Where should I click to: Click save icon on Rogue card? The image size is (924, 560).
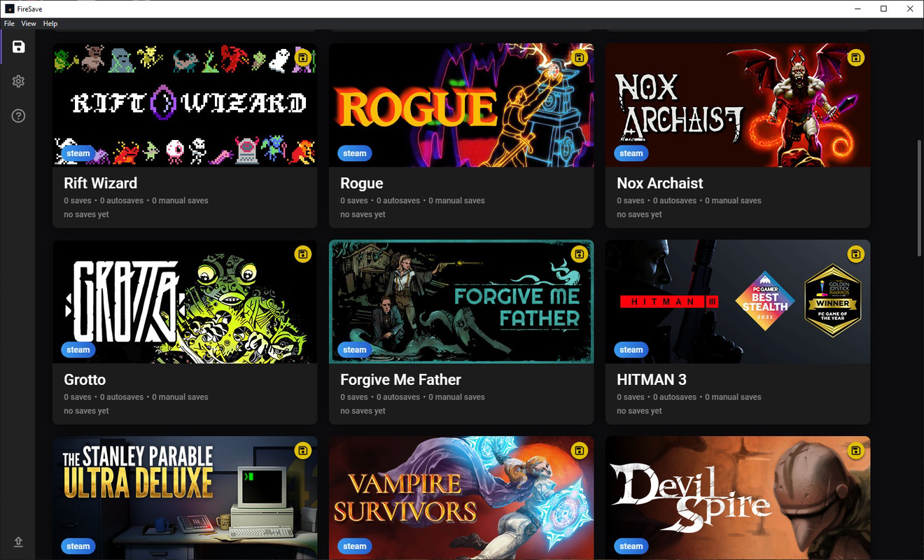[579, 57]
